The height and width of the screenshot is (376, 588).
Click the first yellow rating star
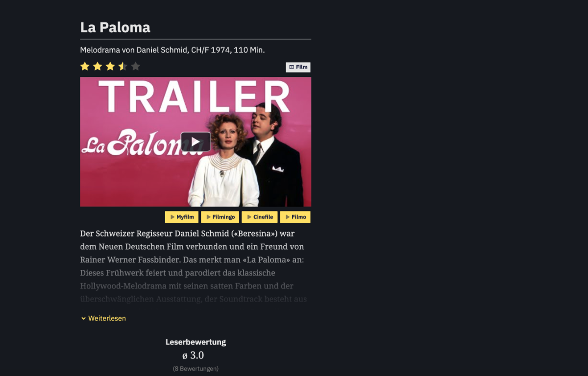85,66
